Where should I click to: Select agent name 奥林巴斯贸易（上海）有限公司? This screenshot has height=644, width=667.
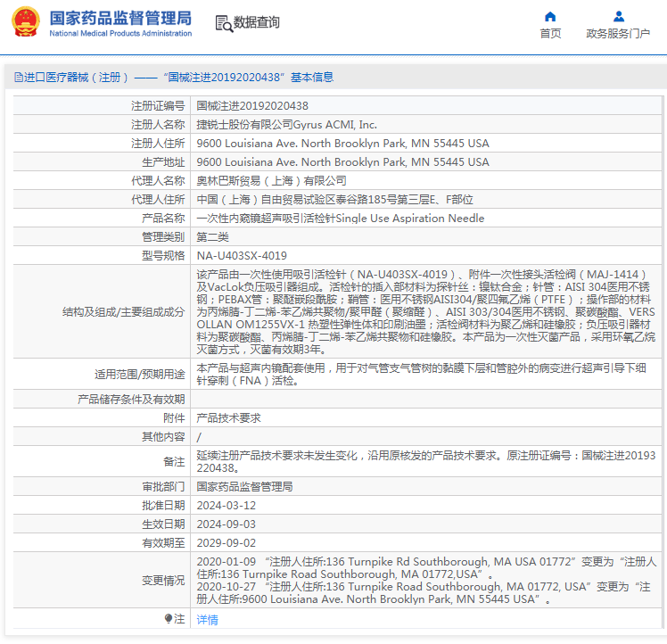[271, 181]
